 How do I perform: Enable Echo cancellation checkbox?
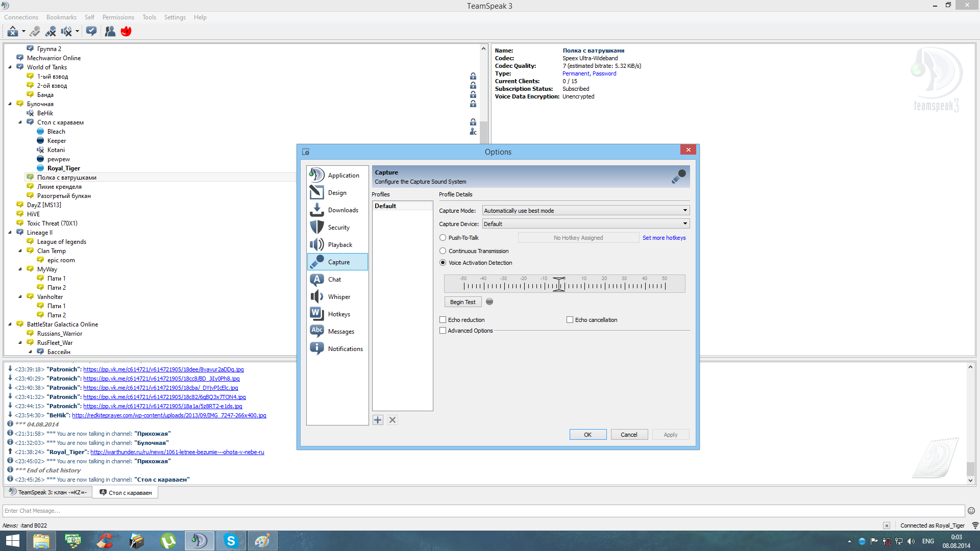point(570,320)
